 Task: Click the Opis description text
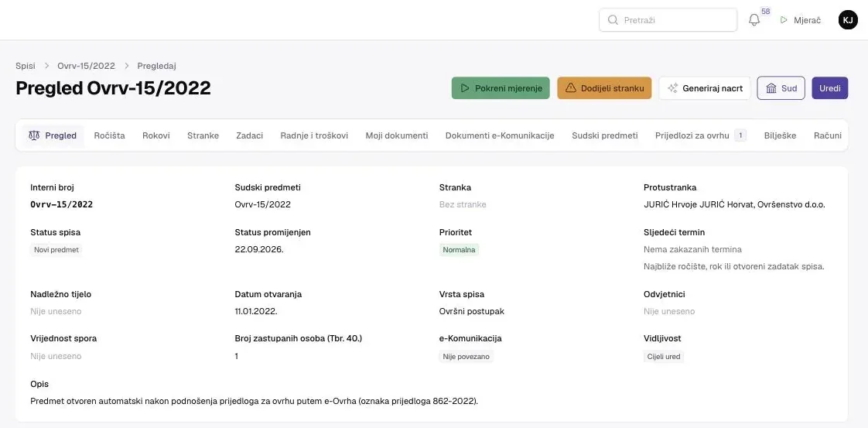[254, 401]
